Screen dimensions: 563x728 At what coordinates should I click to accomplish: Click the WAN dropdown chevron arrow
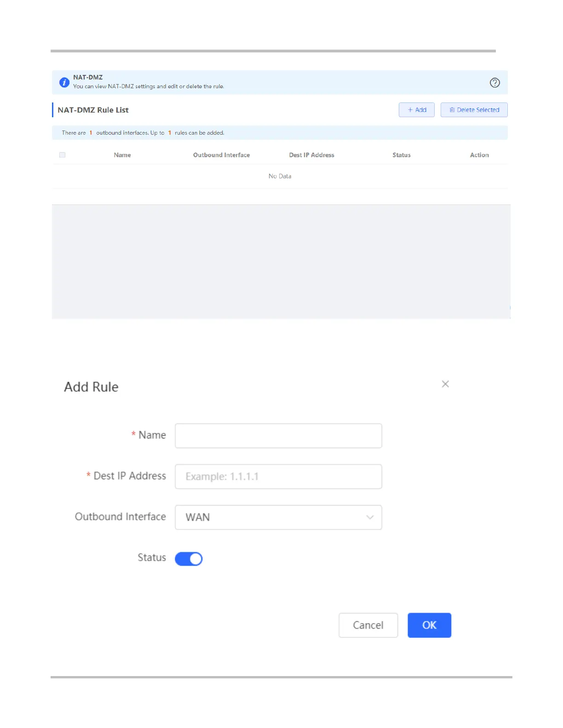click(370, 517)
